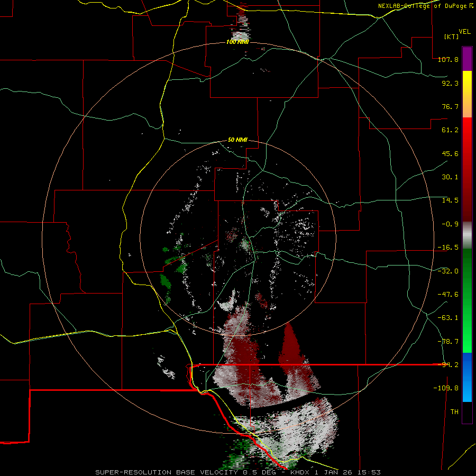Click the 14.5 velocity scale value
This screenshot has width=476, height=476.
click(x=450, y=200)
